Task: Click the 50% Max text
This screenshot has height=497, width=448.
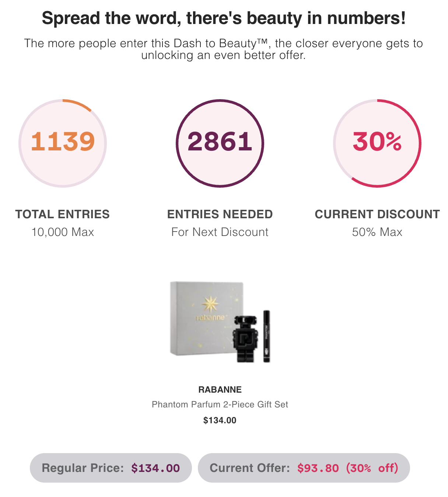Action: [x=377, y=232]
